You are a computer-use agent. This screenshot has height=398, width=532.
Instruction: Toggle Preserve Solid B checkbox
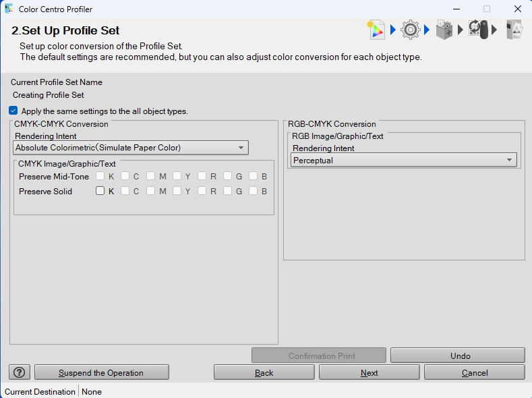pos(253,191)
